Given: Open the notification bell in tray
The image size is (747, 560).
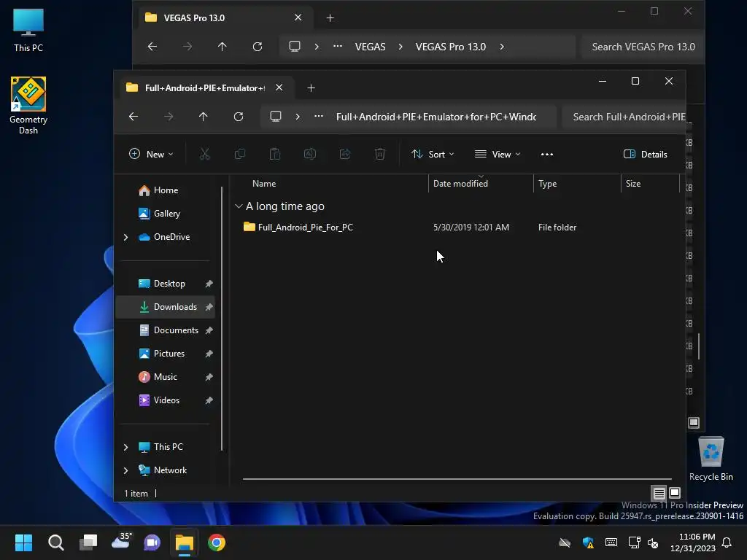Looking at the screenshot, I should (727, 542).
